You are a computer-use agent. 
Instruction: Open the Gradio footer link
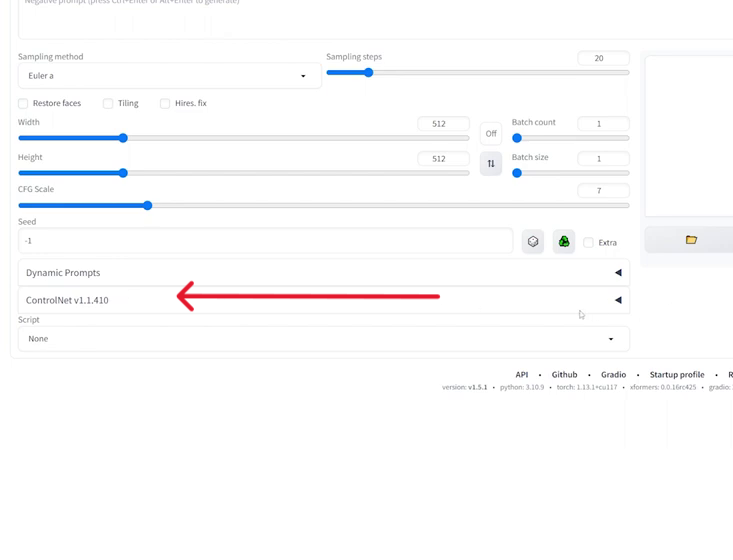613,374
